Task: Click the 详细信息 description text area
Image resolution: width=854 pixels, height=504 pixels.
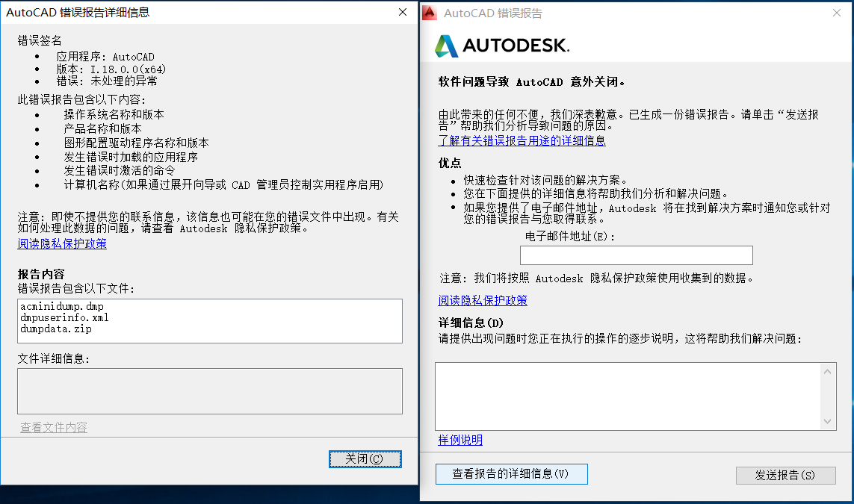Action: point(628,396)
